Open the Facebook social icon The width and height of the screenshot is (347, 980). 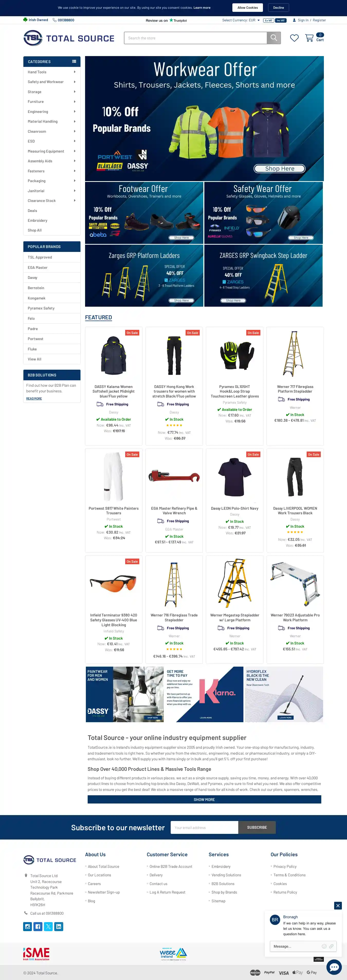[x=38, y=926]
